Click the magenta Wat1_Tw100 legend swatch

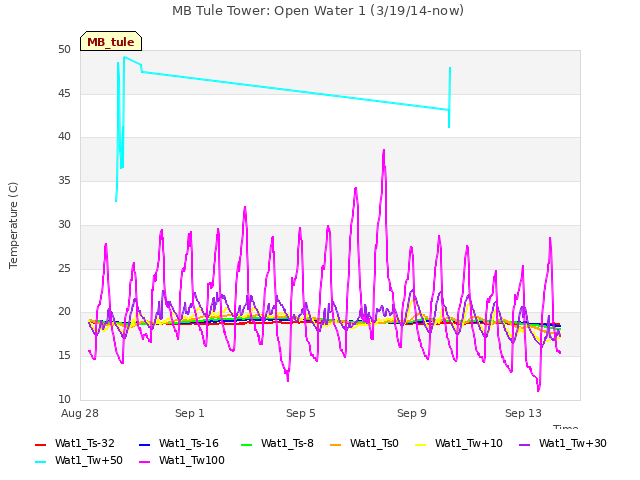tap(144, 462)
